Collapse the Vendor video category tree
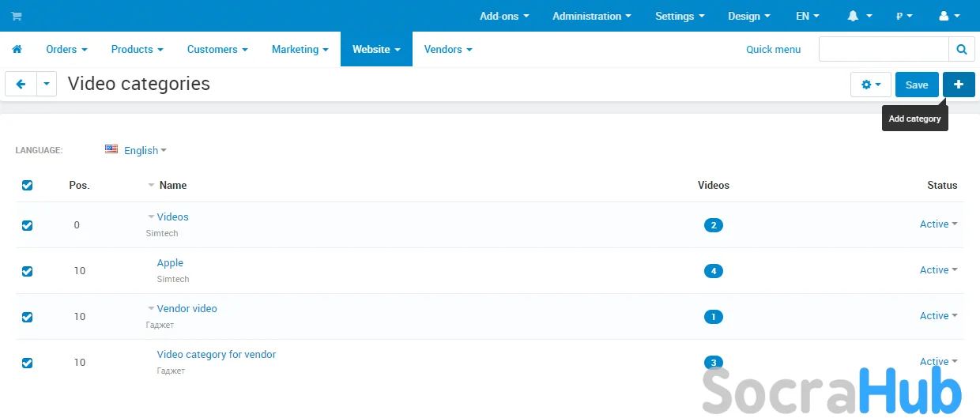This screenshot has height=418, width=980. click(x=150, y=309)
